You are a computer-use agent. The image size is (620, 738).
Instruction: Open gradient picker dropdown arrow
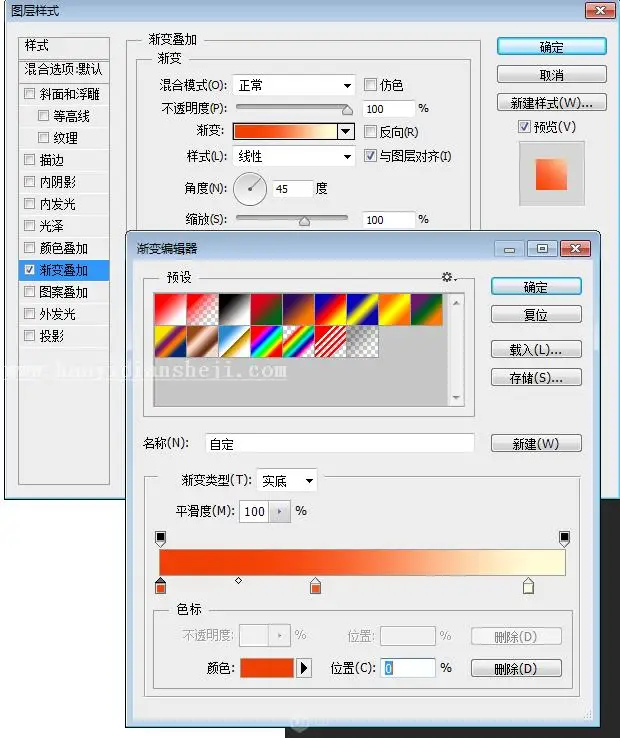point(346,131)
